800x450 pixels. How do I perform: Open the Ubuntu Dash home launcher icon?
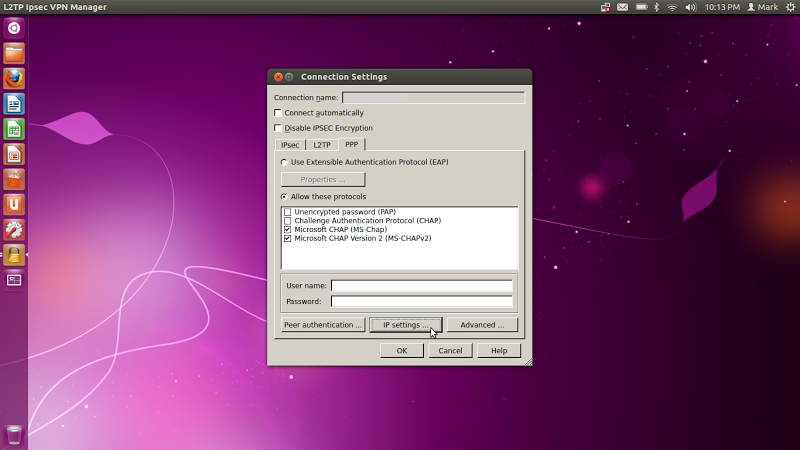(x=14, y=28)
